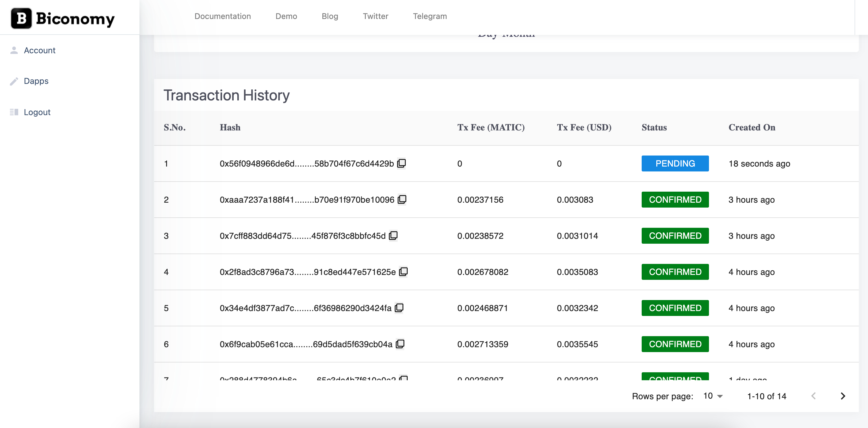
Task: Open Dapps from the sidebar
Action: (36, 81)
